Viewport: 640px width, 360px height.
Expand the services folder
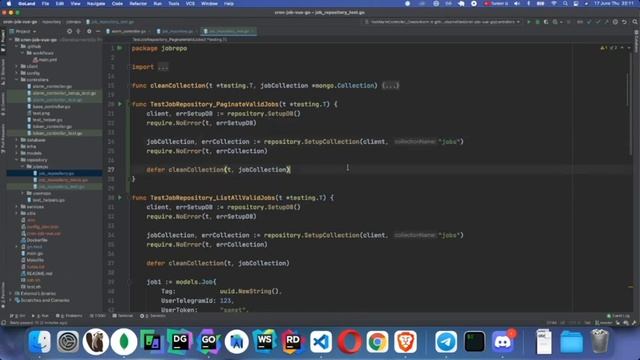(18, 207)
